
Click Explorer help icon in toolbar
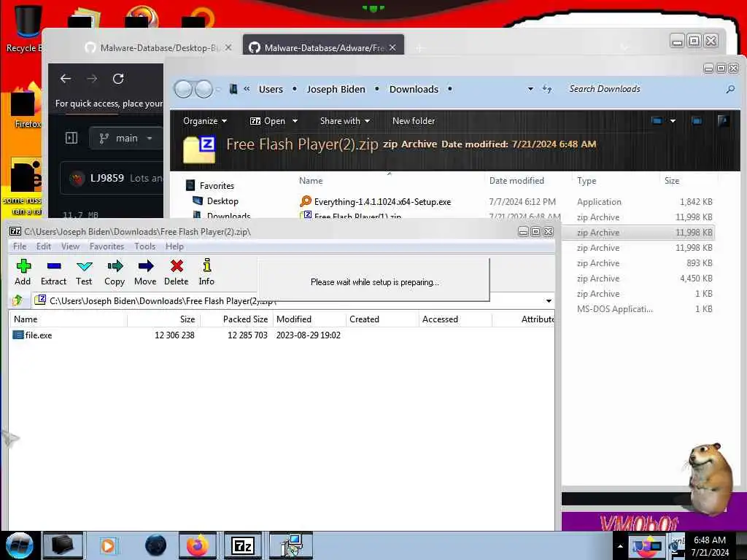click(x=723, y=121)
